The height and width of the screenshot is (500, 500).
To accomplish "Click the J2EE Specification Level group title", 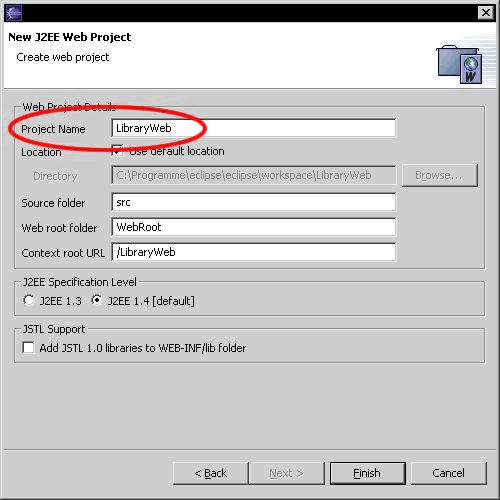I will pyautogui.click(x=80, y=282).
